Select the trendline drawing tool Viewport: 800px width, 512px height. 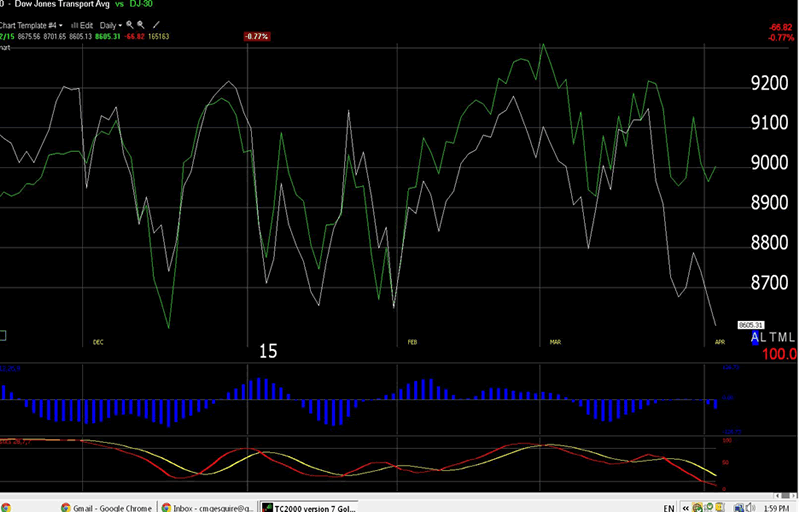click(157, 24)
